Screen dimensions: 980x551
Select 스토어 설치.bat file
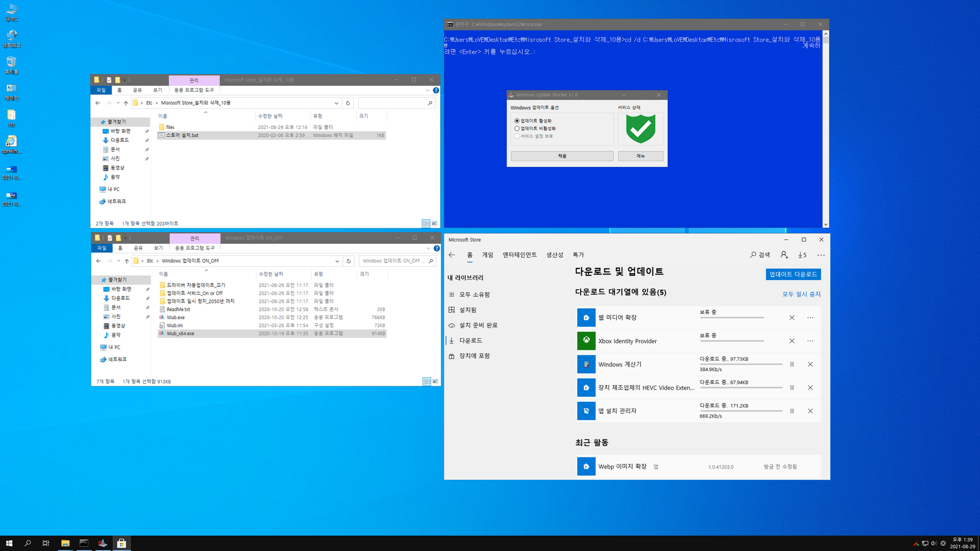(x=271, y=135)
